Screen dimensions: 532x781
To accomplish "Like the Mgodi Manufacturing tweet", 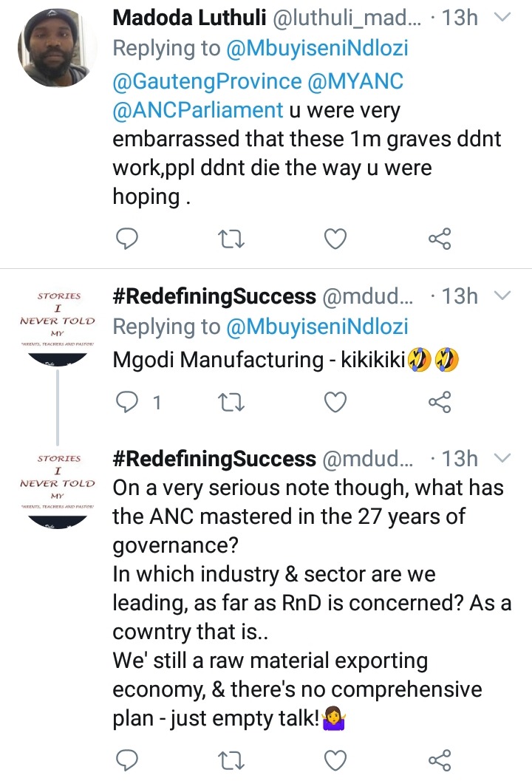I will point(335,402).
